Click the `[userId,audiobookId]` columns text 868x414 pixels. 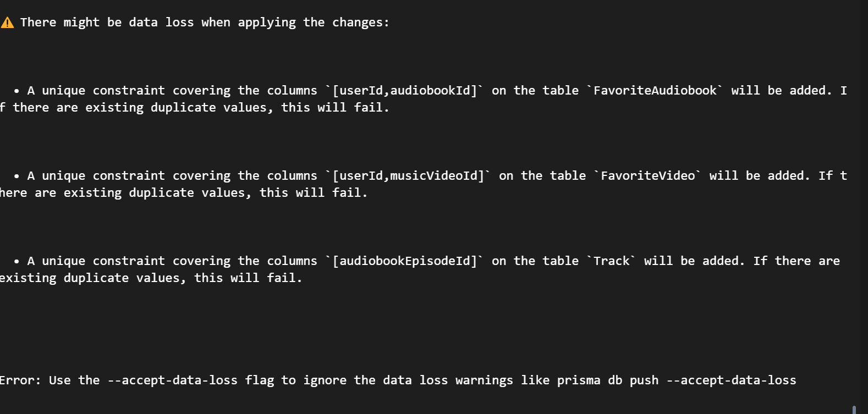pos(404,91)
